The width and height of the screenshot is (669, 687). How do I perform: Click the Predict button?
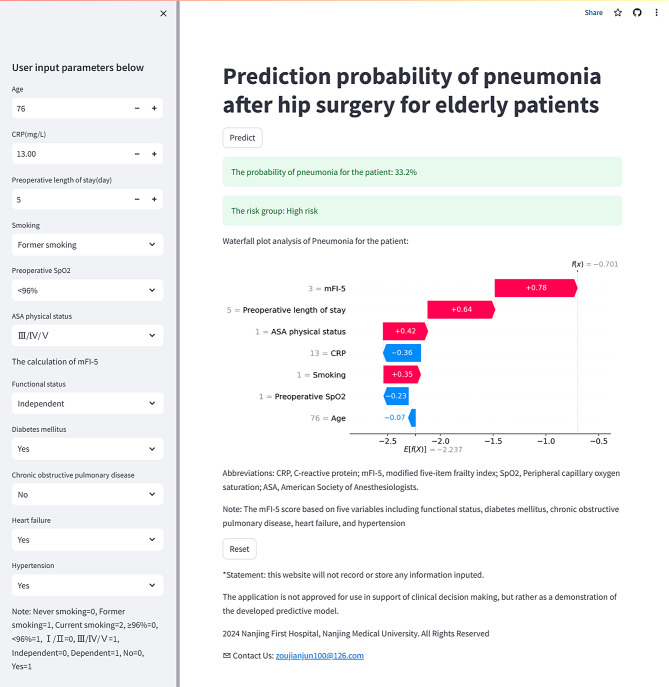coord(242,138)
